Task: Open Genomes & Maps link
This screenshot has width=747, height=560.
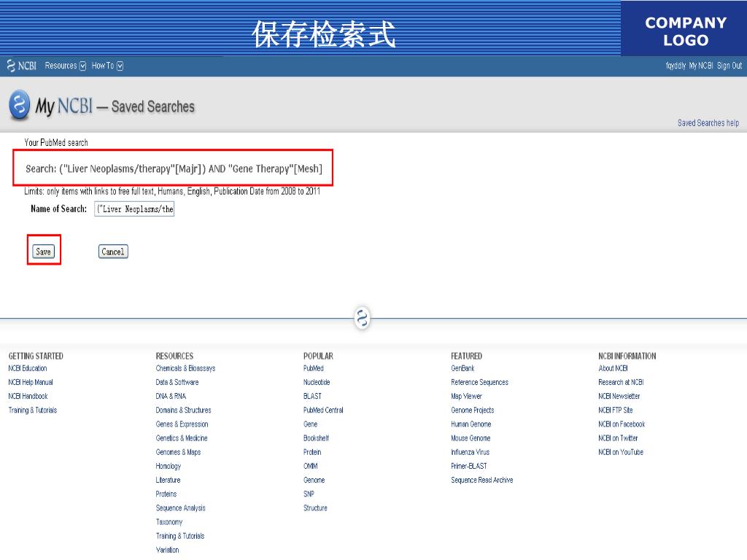Action: 178,452
